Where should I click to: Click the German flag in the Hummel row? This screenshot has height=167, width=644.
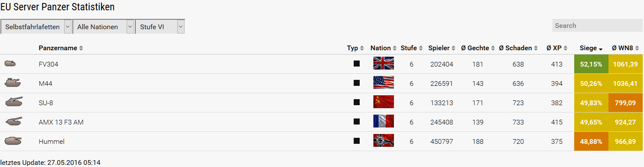(x=383, y=141)
